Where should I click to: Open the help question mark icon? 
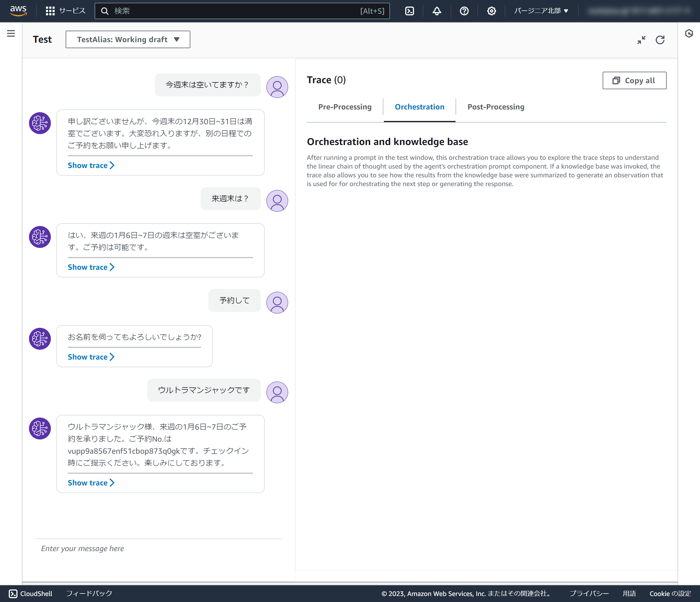pyautogui.click(x=464, y=11)
